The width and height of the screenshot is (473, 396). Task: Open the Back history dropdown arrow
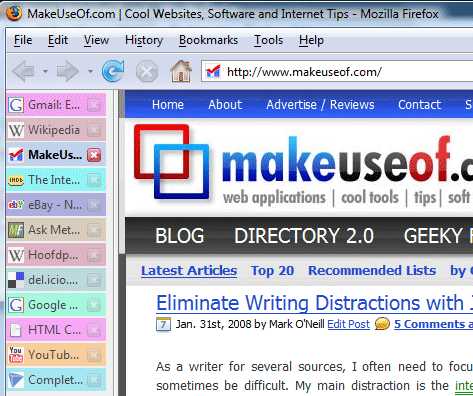click(x=46, y=71)
